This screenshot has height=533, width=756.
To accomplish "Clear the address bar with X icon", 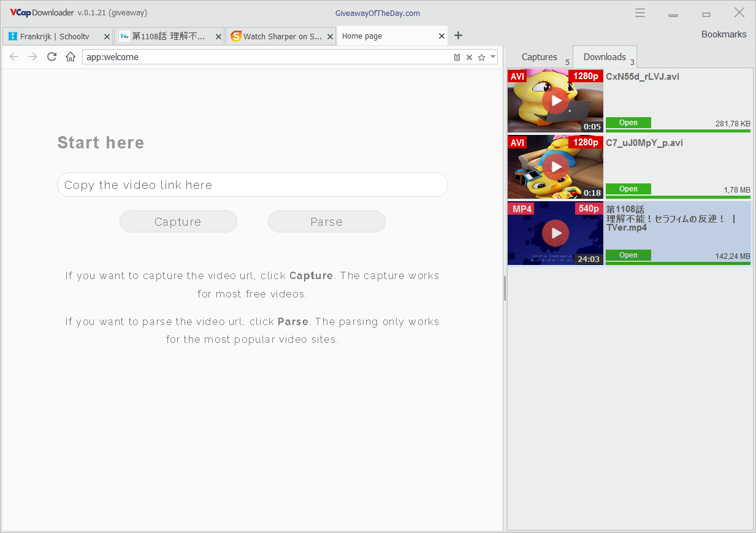I will pyautogui.click(x=469, y=57).
